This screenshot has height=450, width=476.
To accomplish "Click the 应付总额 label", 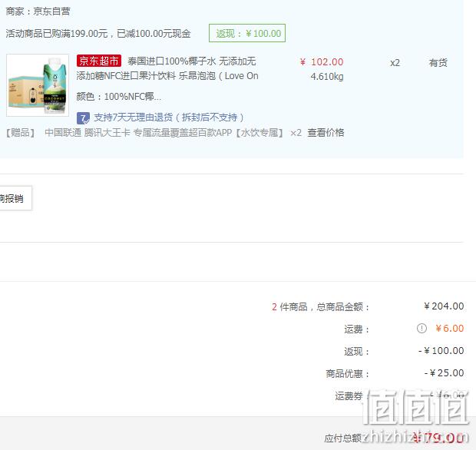I will 343,438.
